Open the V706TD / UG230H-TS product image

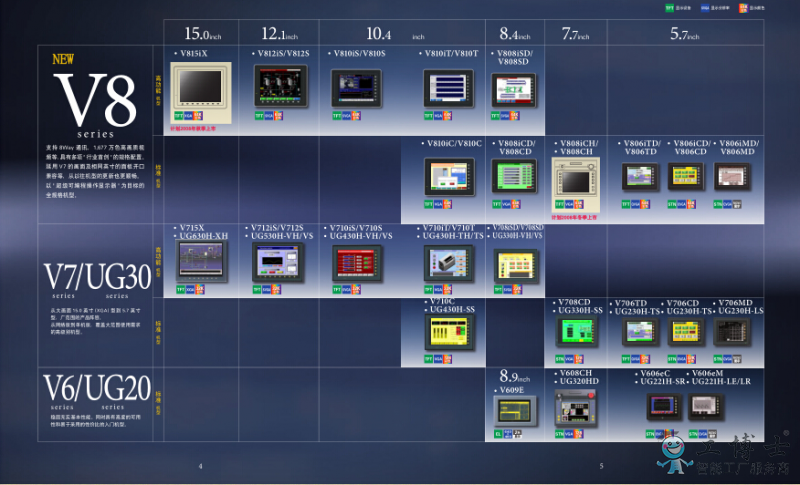pos(640,332)
